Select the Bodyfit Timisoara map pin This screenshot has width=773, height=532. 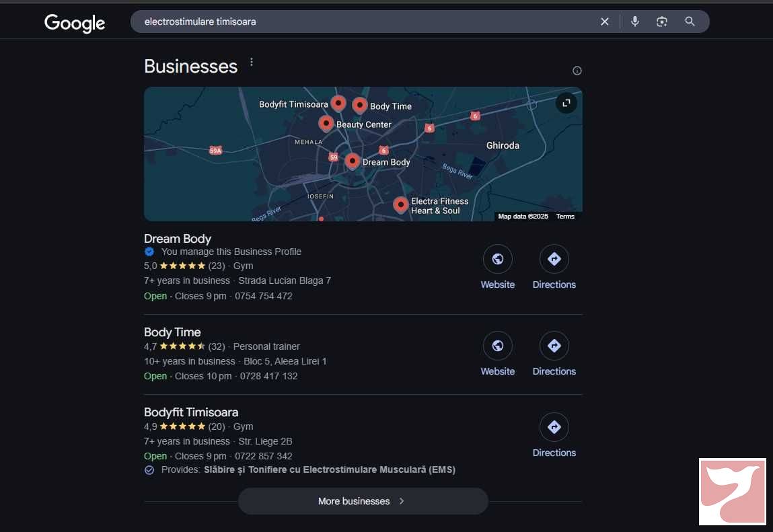coord(338,104)
